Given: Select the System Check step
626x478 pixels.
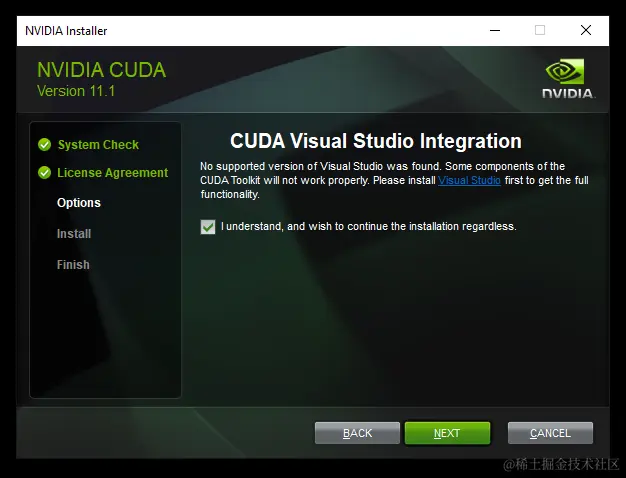Looking at the screenshot, I should (x=98, y=145).
